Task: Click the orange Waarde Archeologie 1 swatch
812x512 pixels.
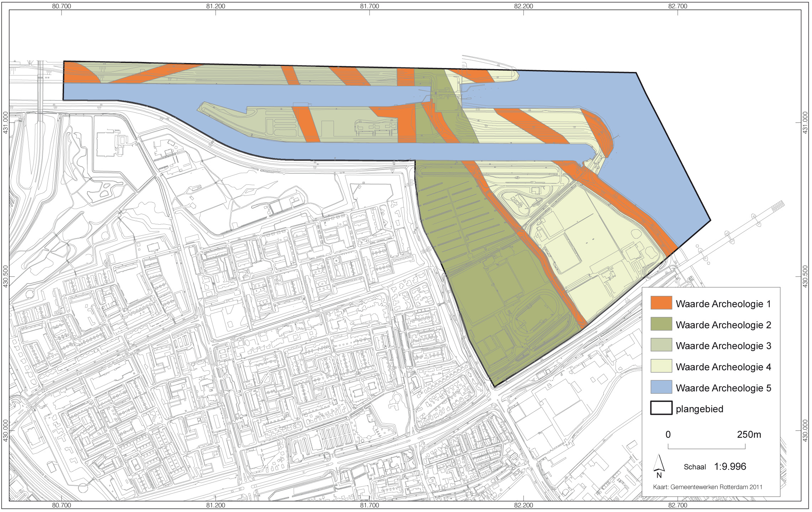Action: [661, 303]
